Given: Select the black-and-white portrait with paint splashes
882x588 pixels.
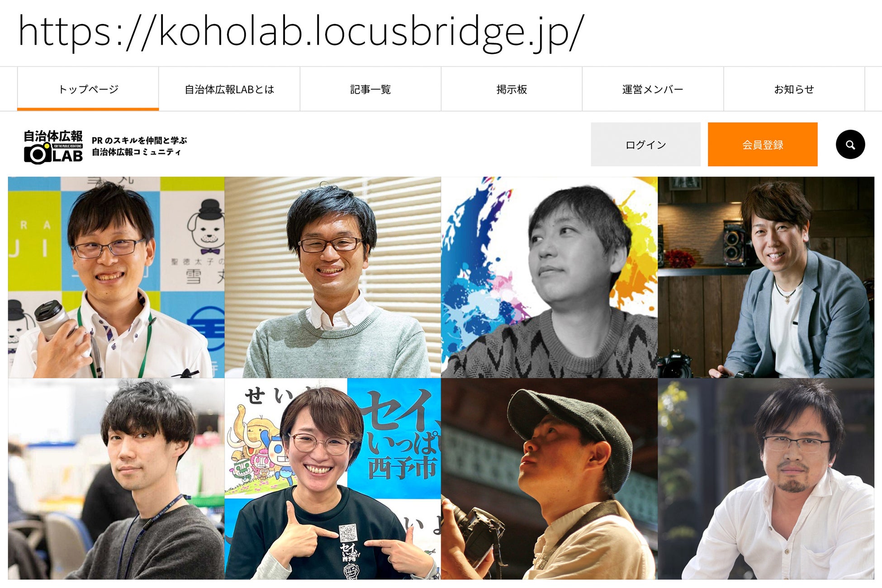Looking at the screenshot, I should coord(550,277).
